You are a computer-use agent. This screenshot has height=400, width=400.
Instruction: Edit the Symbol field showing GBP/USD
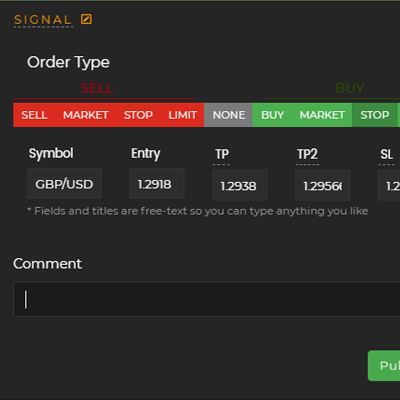pyautogui.click(x=64, y=184)
